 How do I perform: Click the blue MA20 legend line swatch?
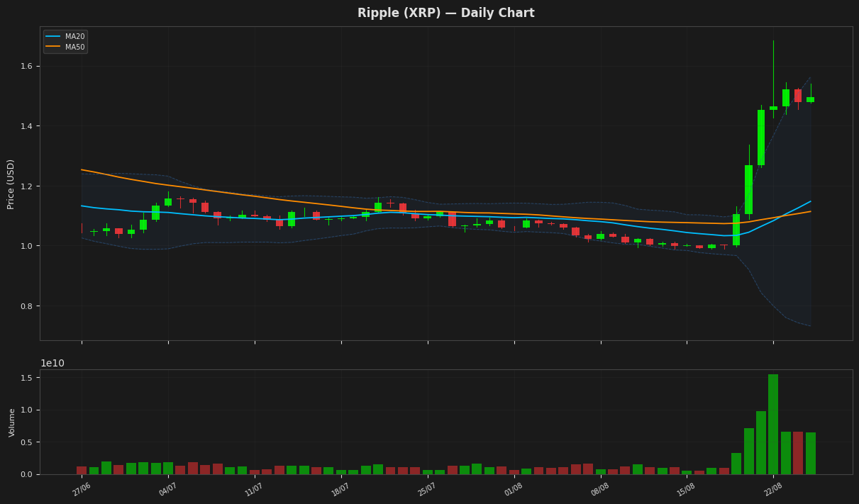click(53, 36)
